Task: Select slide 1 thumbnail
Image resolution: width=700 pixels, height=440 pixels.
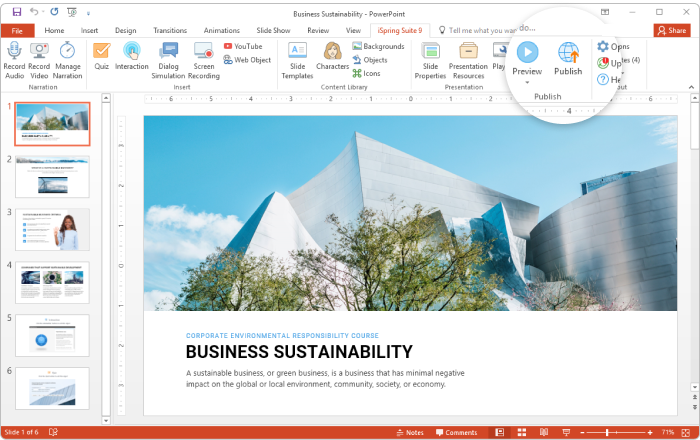Action: point(52,124)
